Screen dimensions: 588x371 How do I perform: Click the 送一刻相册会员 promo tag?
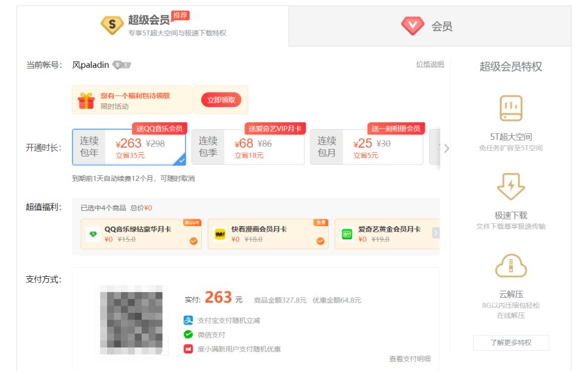click(x=396, y=129)
